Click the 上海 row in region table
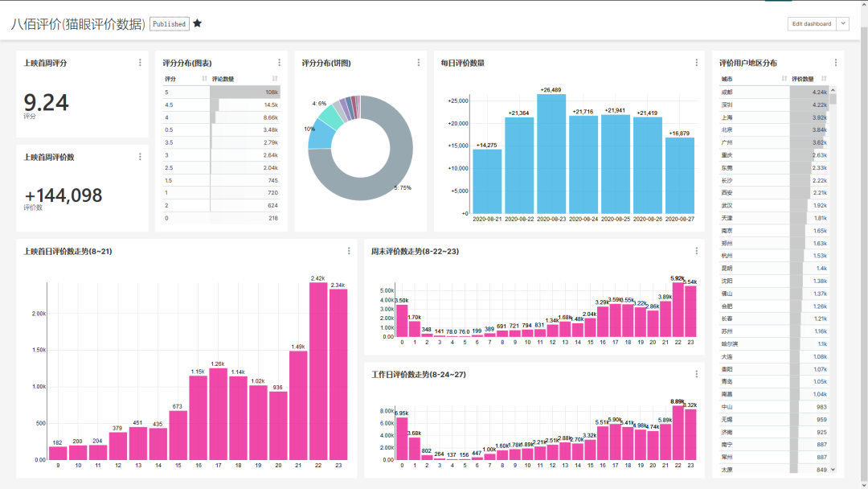This screenshot has height=489, width=868. tap(774, 117)
